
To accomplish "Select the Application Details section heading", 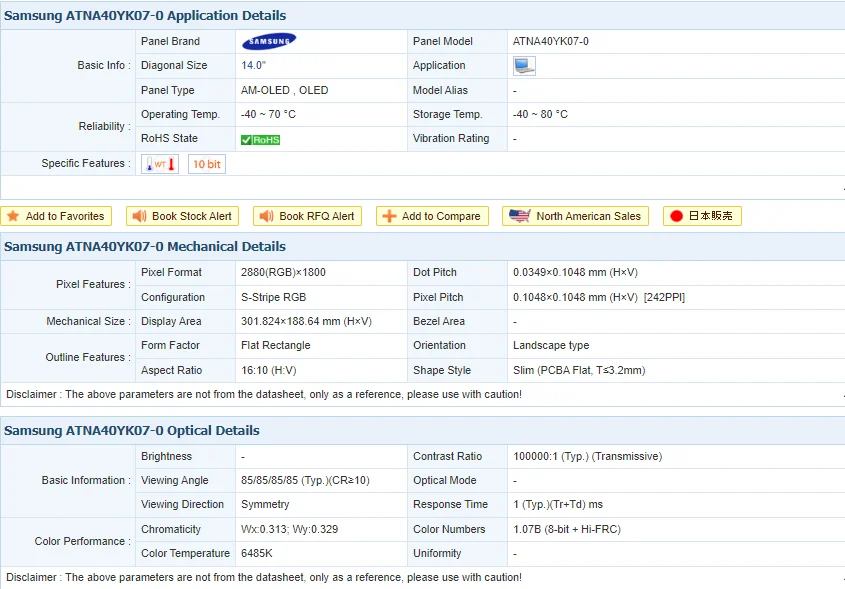I will pos(145,16).
